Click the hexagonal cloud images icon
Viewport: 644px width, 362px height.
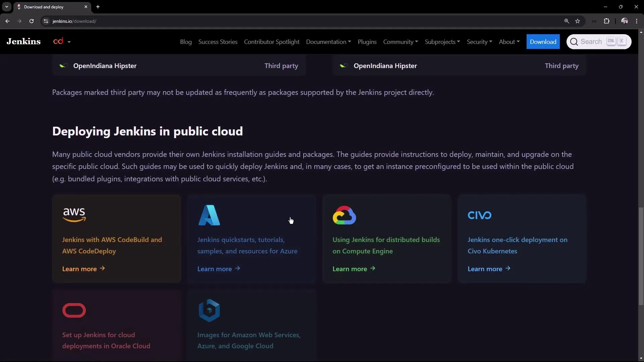pyautogui.click(x=209, y=310)
